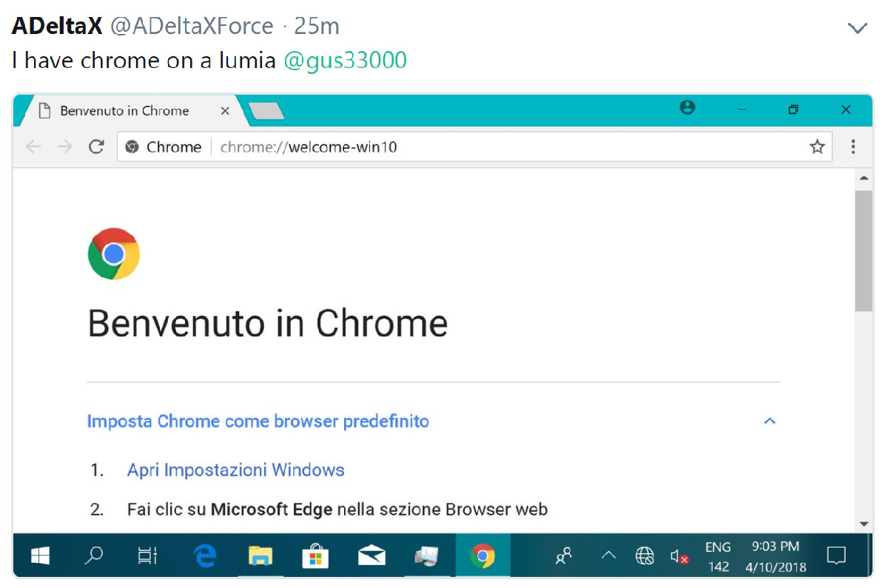Viewport: 888px width, 588px height.
Task: Open Task View on the taskbar
Action: coord(148,555)
